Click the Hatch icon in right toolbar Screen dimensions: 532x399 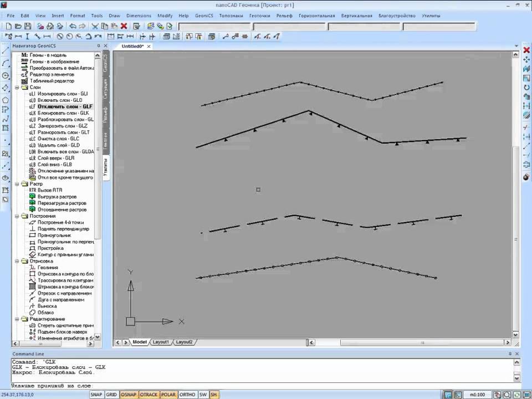click(526, 115)
